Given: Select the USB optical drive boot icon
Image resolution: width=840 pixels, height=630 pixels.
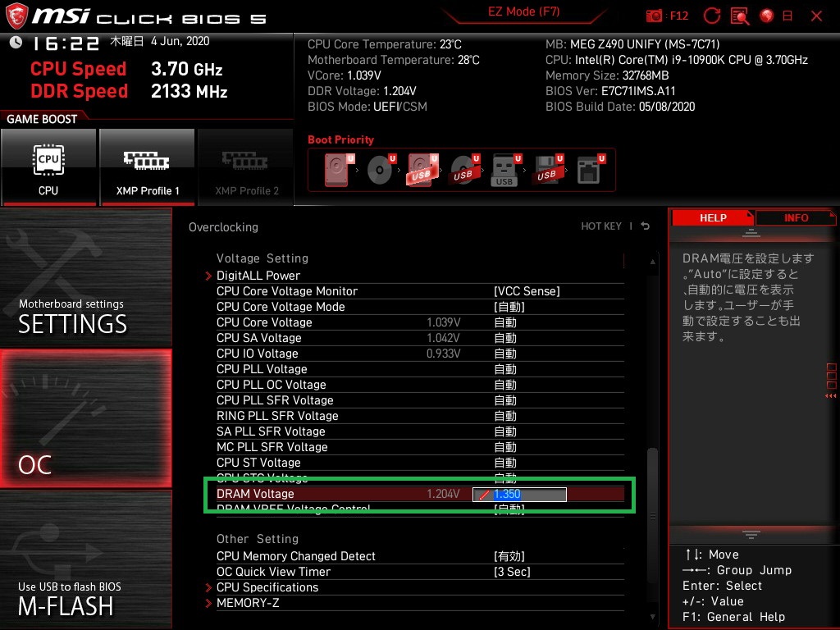Looking at the screenshot, I should 464,170.
